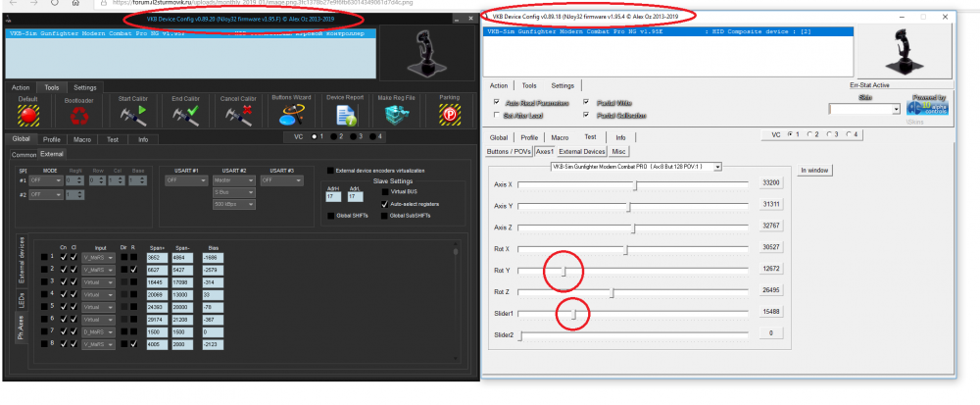
Task: Click joystick image in light window
Action: (x=905, y=53)
